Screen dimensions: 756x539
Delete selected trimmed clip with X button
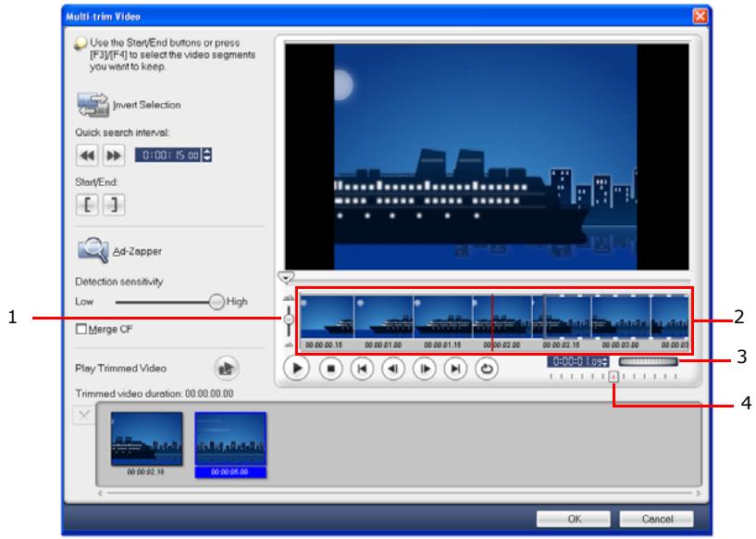coord(84,415)
